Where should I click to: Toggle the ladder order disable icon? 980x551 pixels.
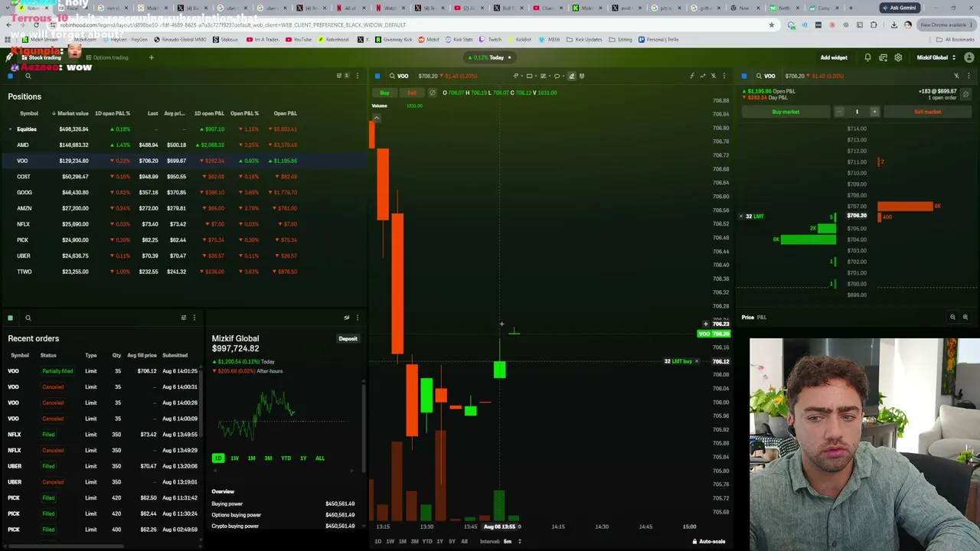965,94
